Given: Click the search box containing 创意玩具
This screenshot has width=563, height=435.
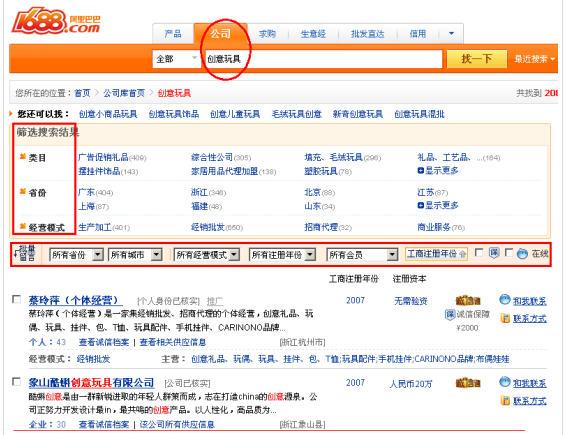Looking at the screenshot, I should (323, 59).
